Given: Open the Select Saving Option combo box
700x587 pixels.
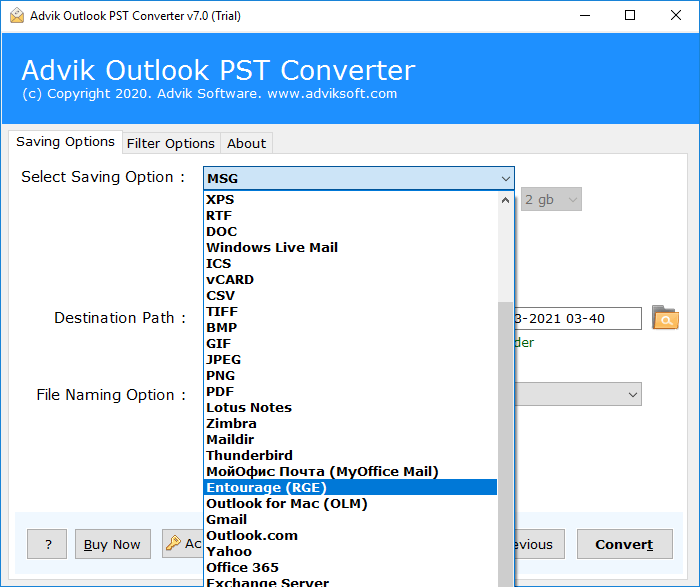Looking at the screenshot, I should pyautogui.click(x=358, y=178).
